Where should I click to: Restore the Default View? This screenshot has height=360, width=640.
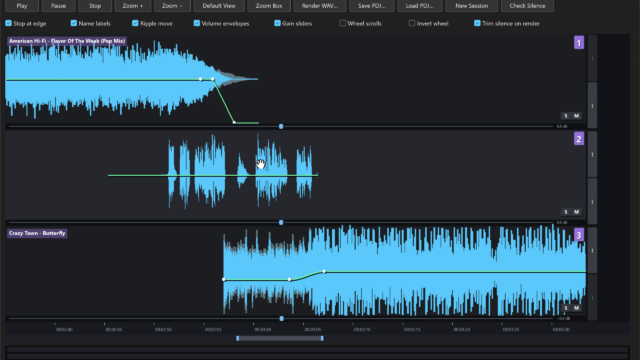pos(219,6)
